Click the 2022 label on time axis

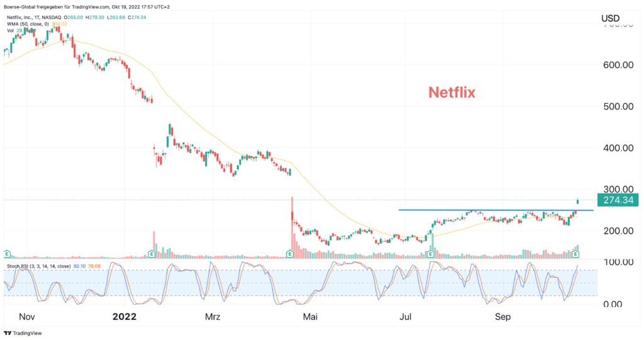pos(125,317)
